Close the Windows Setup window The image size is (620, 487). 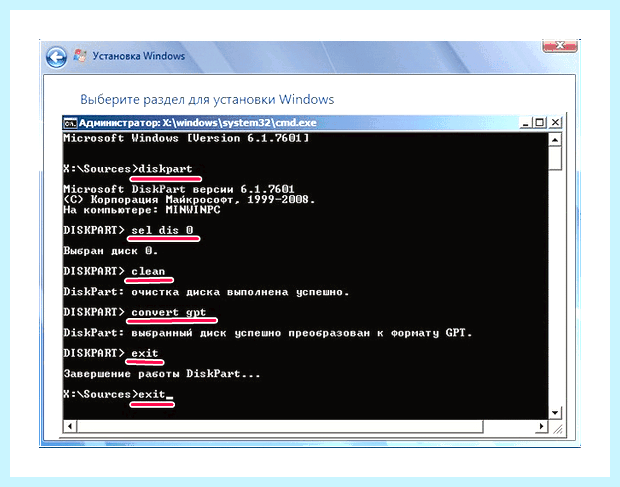point(560,46)
